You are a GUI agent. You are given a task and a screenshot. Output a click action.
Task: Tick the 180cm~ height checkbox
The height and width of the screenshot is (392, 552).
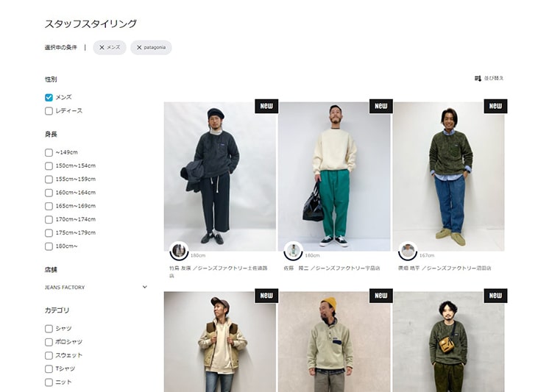[x=49, y=246]
